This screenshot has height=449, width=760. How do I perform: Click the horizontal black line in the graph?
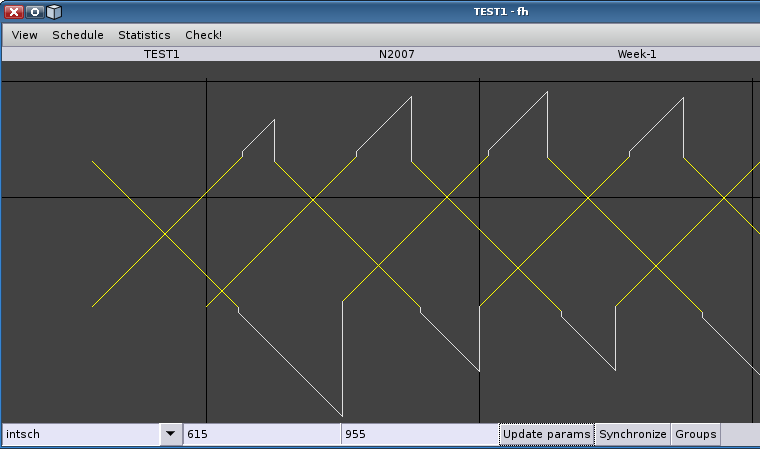pos(100,197)
